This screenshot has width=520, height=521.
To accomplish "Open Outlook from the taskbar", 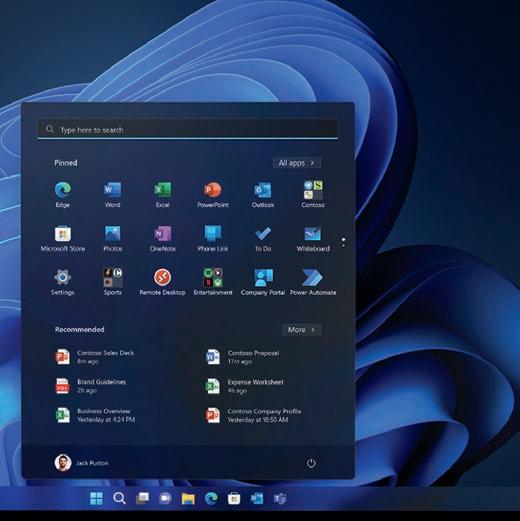I will (257, 499).
